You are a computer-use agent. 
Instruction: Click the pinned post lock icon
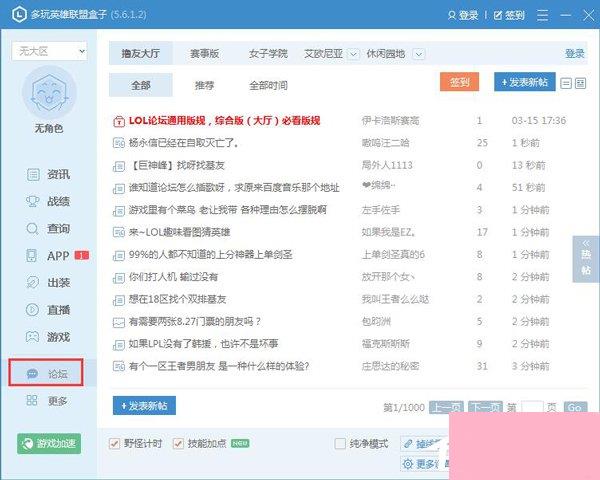tap(119, 121)
